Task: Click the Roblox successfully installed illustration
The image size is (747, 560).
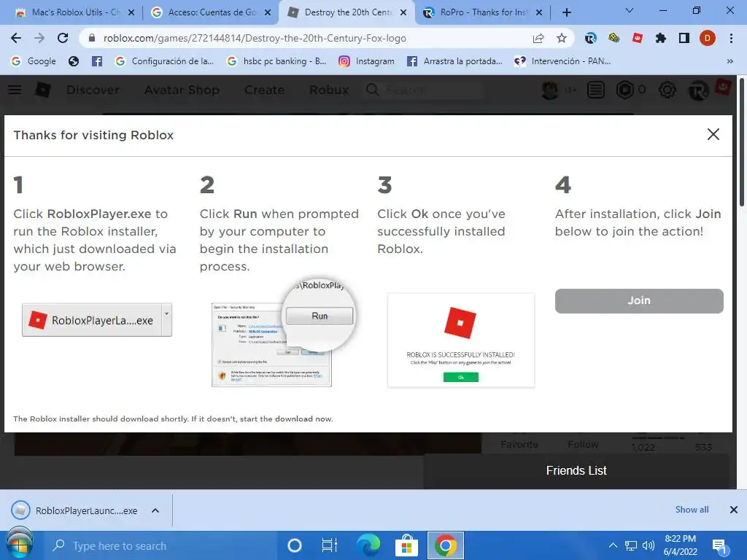Action: (461, 340)
